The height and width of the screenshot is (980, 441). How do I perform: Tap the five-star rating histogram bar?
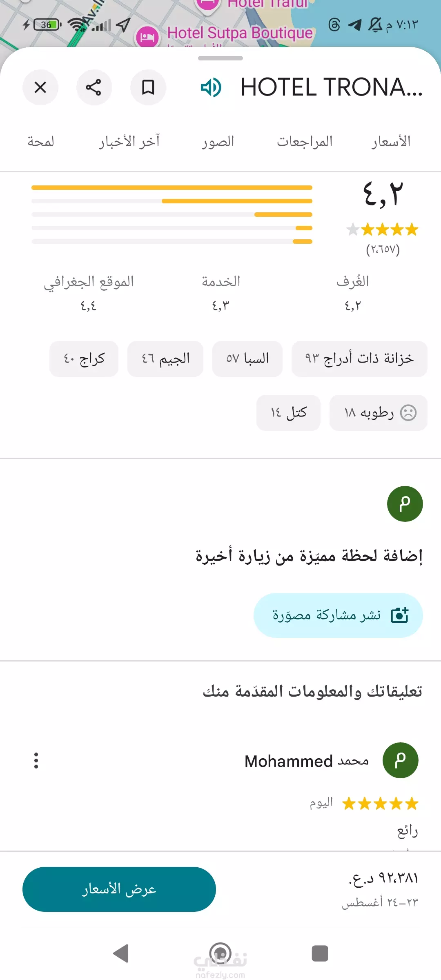point(172,188)
